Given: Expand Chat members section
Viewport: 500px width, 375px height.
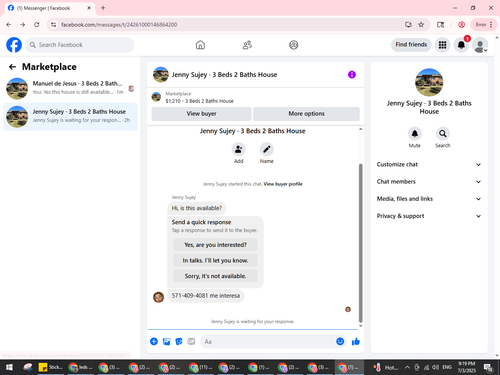Looking at the screenshot, I should (x=429, y=182).
